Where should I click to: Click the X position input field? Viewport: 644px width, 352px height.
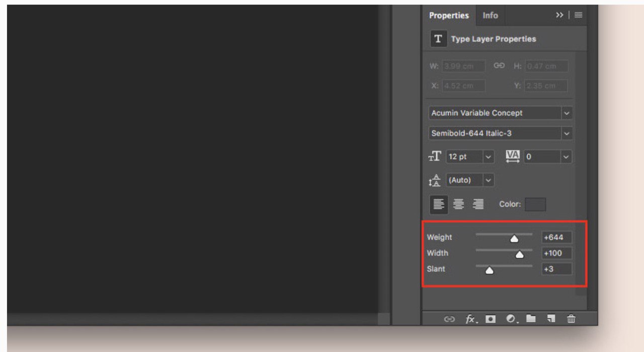464,85
